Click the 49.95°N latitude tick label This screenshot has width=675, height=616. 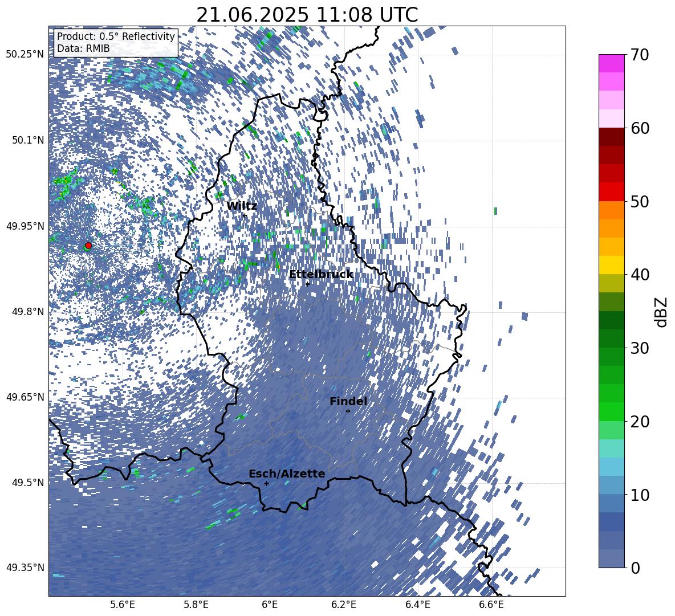[25, 226]
